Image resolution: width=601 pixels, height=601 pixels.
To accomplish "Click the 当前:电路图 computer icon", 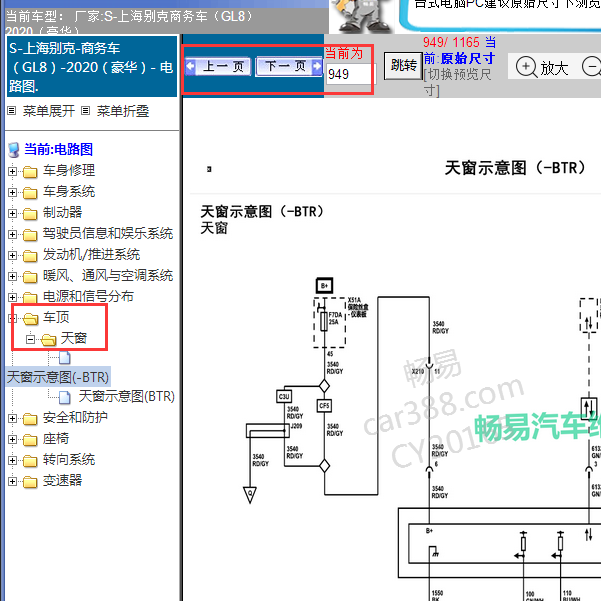I will pos(14,150).
